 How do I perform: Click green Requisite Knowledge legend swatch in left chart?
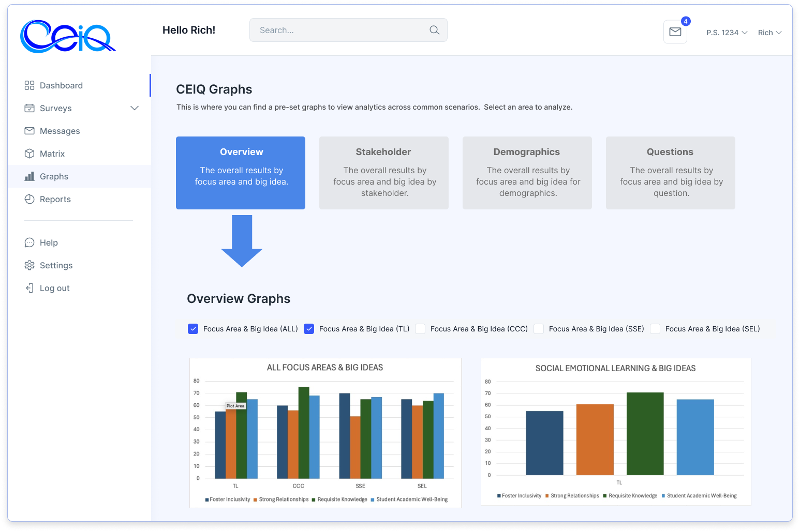(x=314, y=500)
